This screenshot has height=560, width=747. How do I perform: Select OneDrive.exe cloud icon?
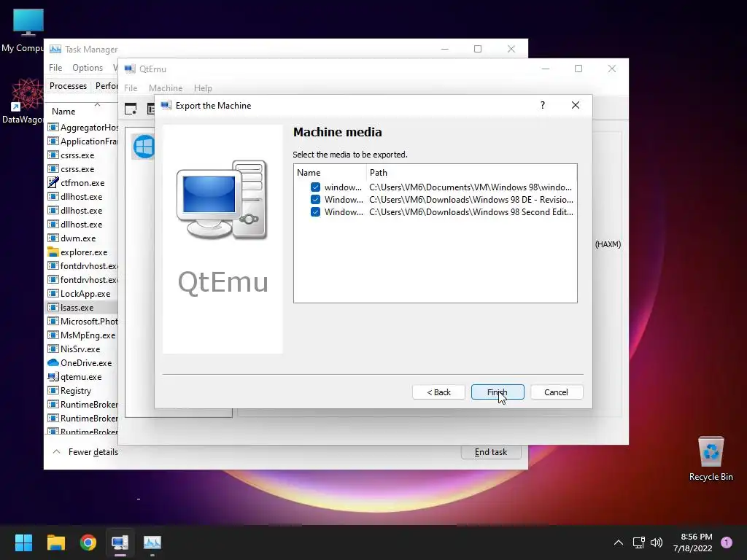click(x=53, y=363)
